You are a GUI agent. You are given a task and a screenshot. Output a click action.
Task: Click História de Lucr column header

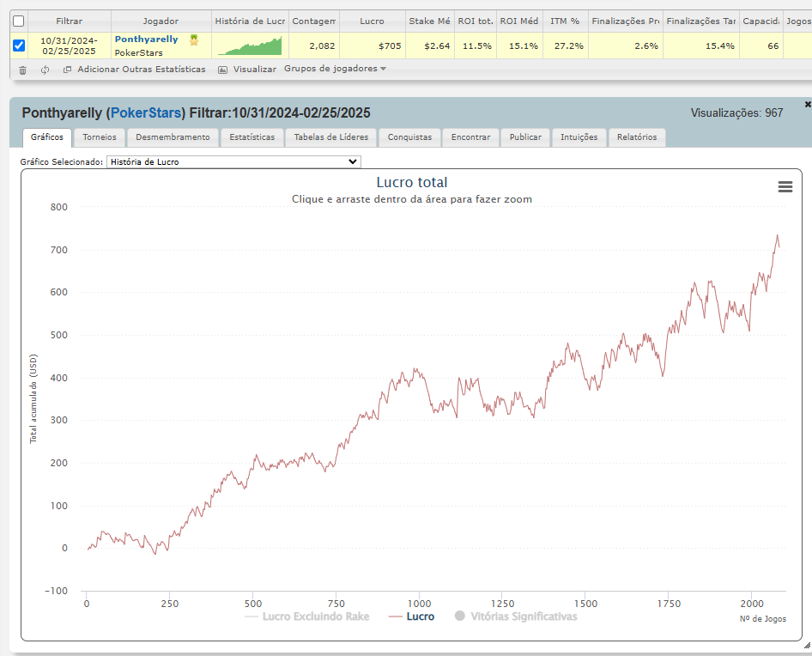pyautogui.click(x=250, y=21)
